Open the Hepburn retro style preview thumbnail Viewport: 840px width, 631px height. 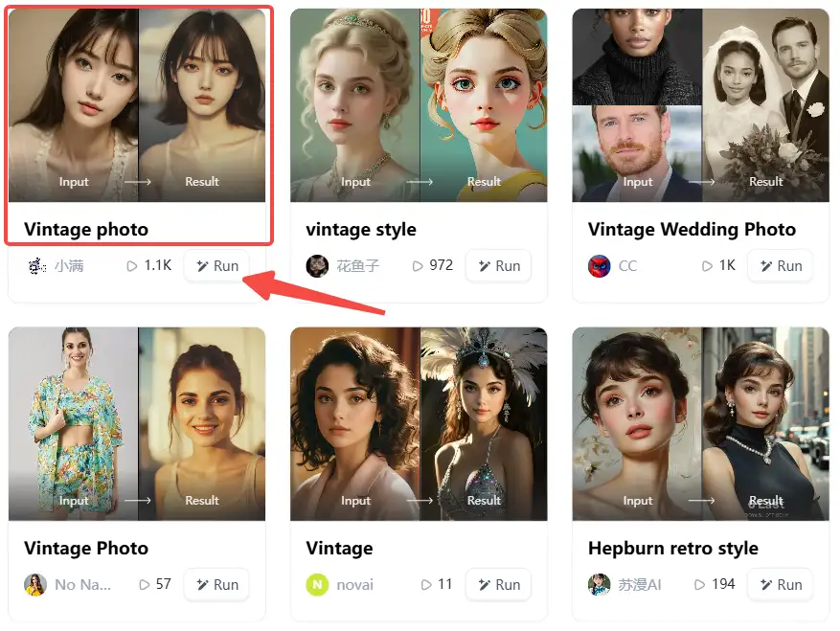click(700, 423)
